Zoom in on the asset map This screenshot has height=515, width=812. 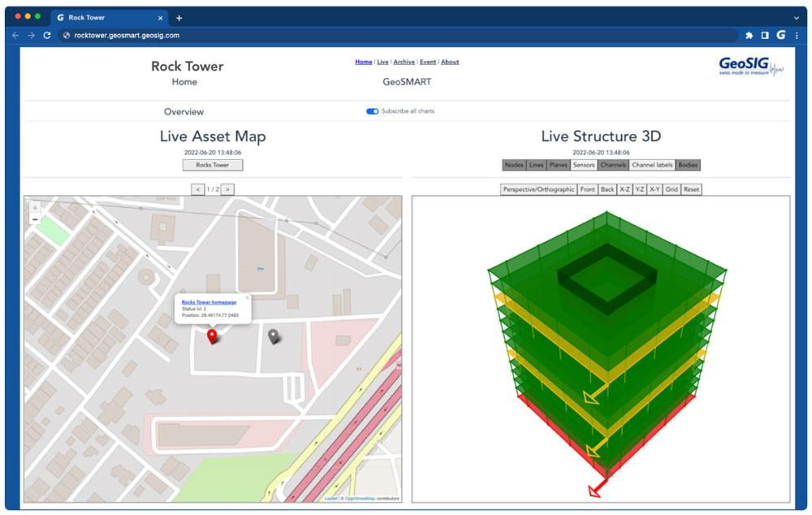click(35, 208)
